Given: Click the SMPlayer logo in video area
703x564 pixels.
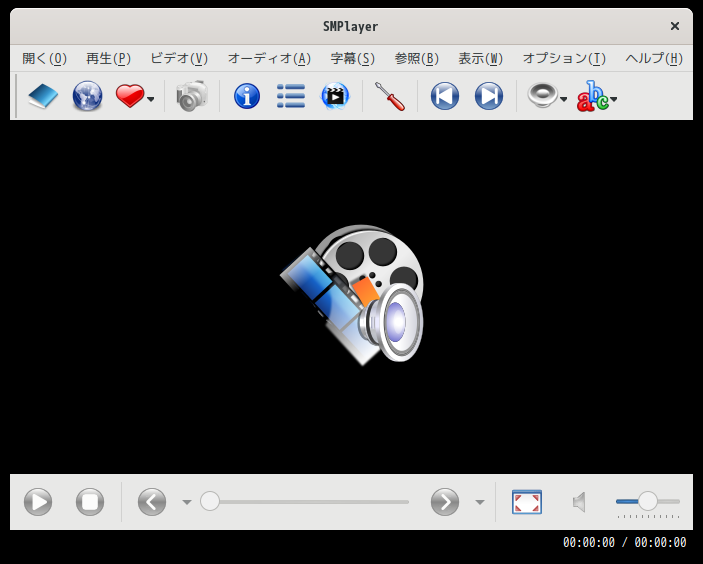Looking at the screenshot, I should click(352, 295).
